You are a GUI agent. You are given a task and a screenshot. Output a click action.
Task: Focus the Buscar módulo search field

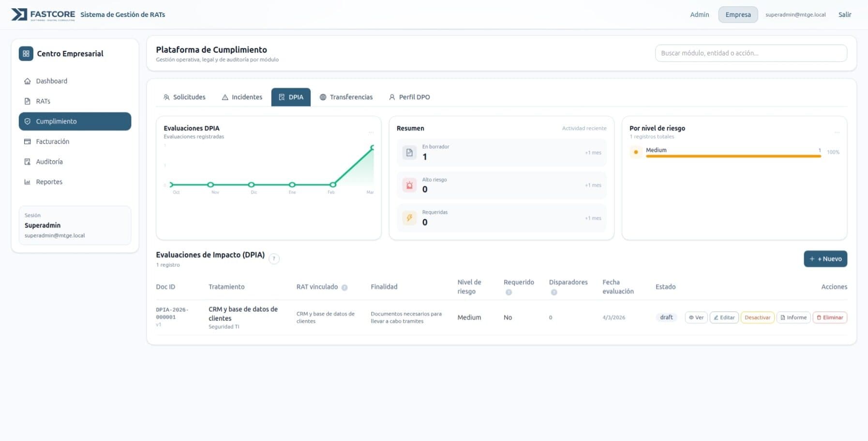pyautogui.click(x=750, y=53)
